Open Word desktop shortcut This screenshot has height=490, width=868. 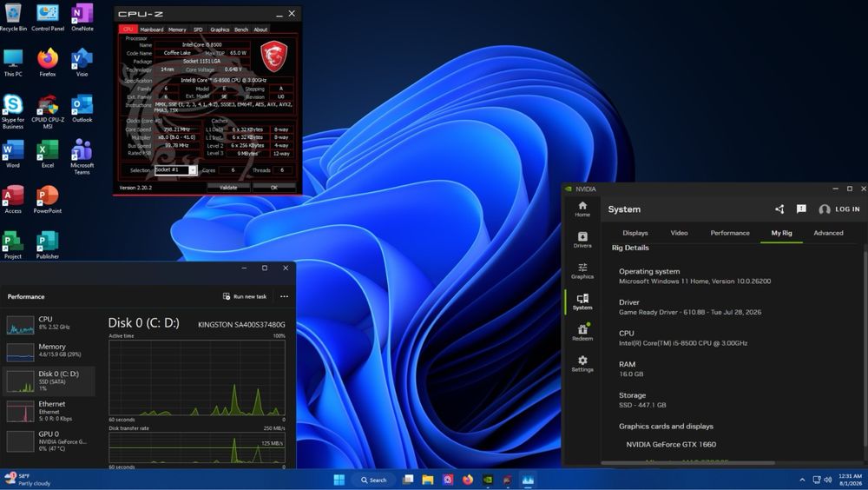point(13,154)
